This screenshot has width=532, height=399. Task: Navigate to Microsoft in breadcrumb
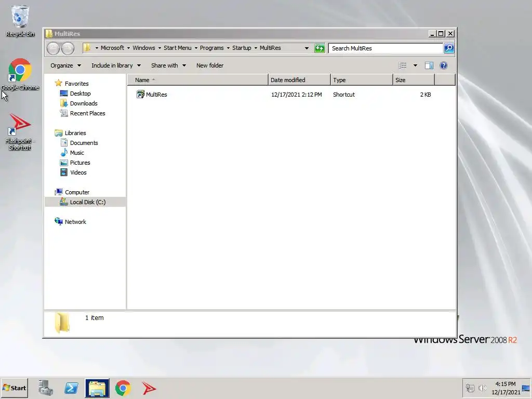point(112,48)
